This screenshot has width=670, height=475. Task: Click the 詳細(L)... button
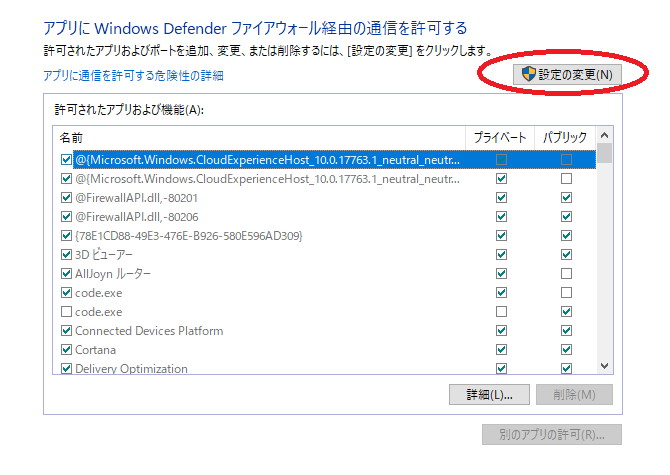[489, 394]
